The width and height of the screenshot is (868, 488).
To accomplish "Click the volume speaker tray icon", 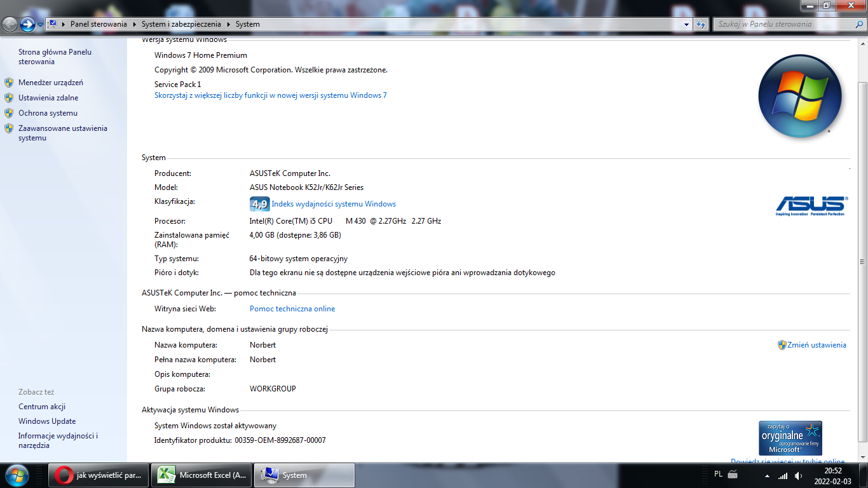I will pos(798,475).
